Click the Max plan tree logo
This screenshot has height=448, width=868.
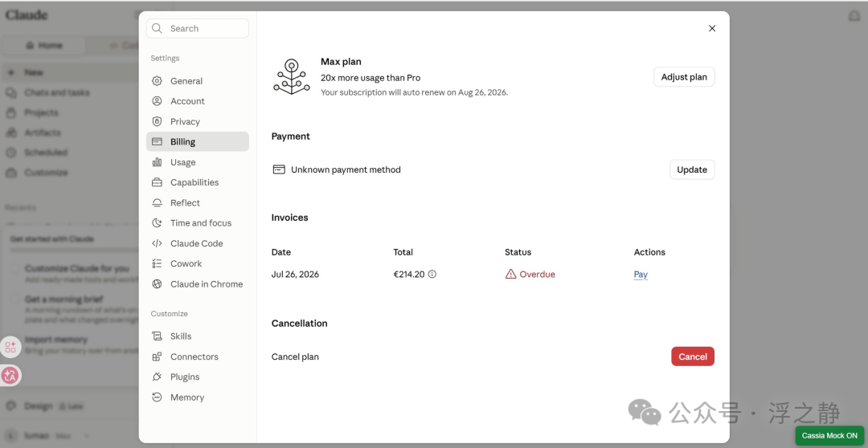coord(292,77)
